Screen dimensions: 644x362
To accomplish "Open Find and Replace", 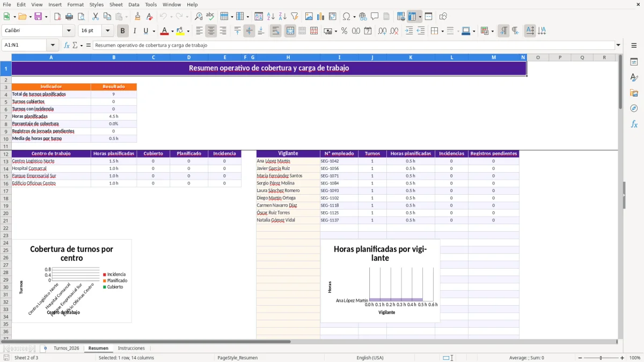I will (x=199, y=17).
